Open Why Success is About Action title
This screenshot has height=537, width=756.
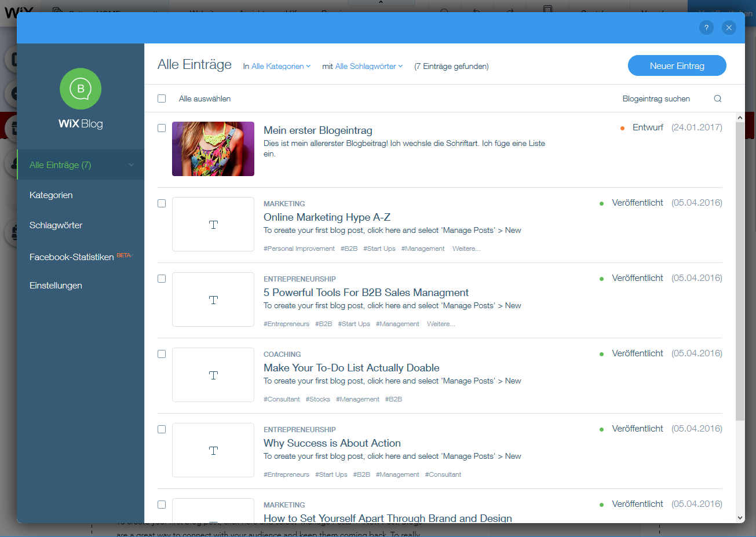click(x=332, y=443)
